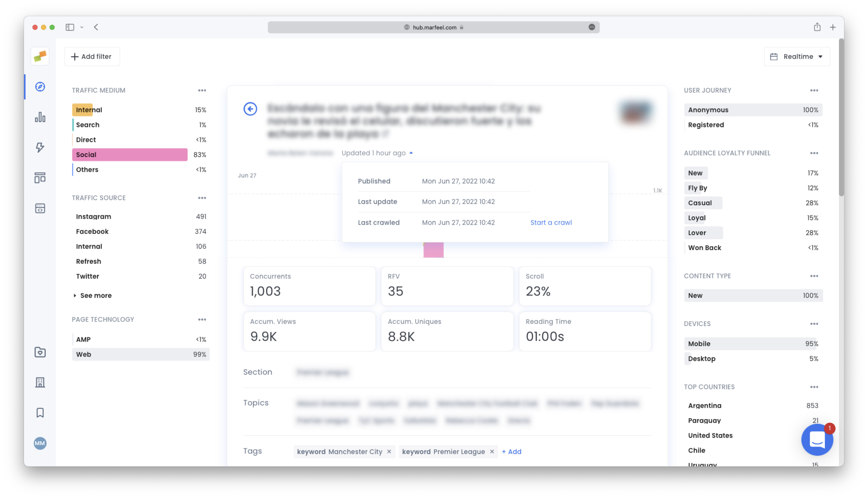Open the building organization sidebar icon

coord(40,382)
